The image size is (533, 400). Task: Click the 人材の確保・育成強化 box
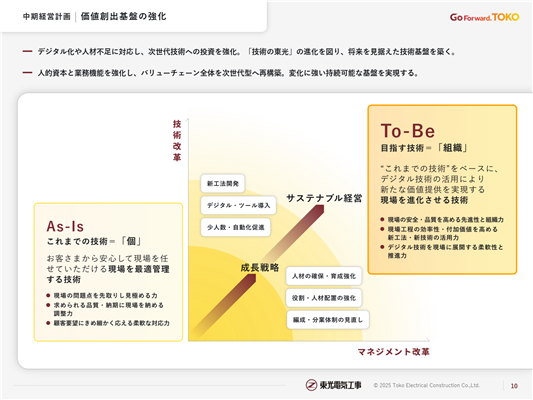pos(324,276)
